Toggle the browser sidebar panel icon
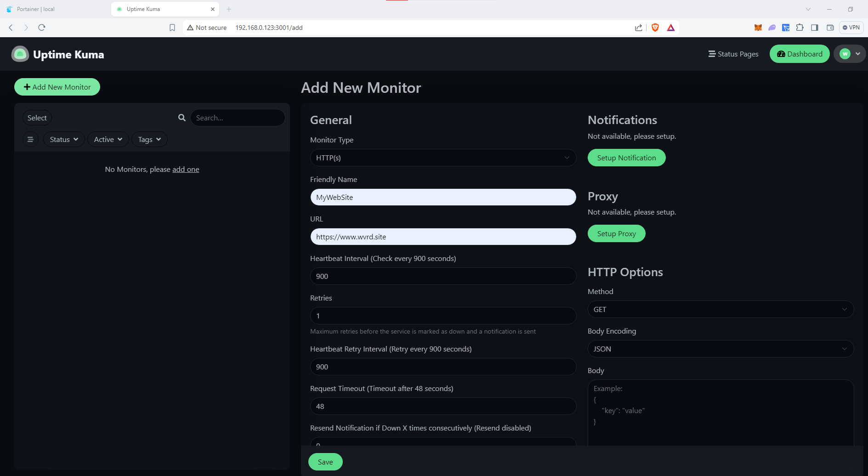868x476 pixels. [815, 28]
